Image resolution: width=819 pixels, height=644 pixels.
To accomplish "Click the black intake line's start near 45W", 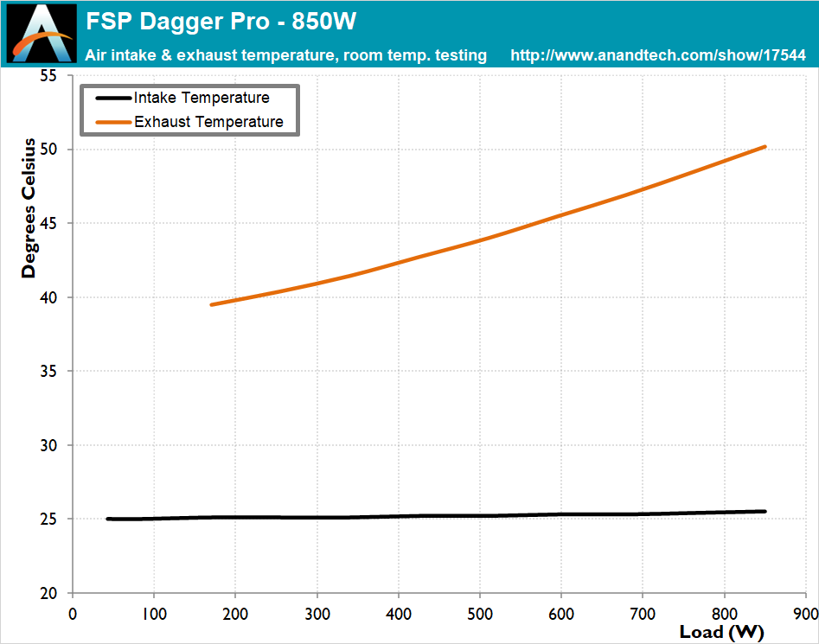I will (108, 519).
